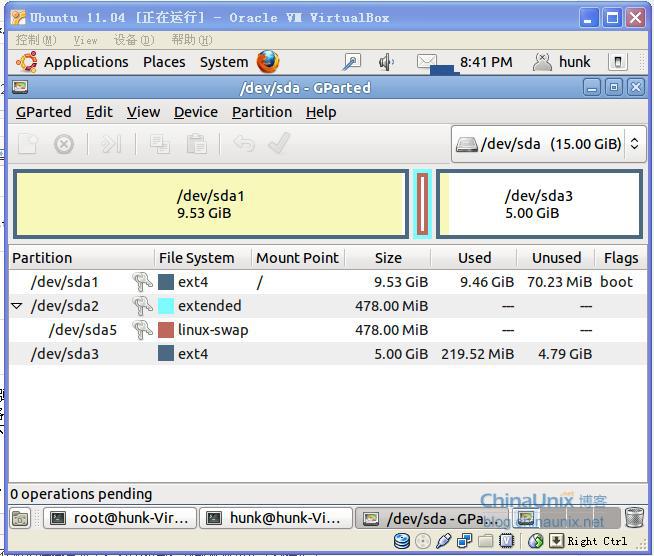The image size is (654, 556).
Task: Click the Ubuntu logo beside Applications
Action: (x=27, y=62)
